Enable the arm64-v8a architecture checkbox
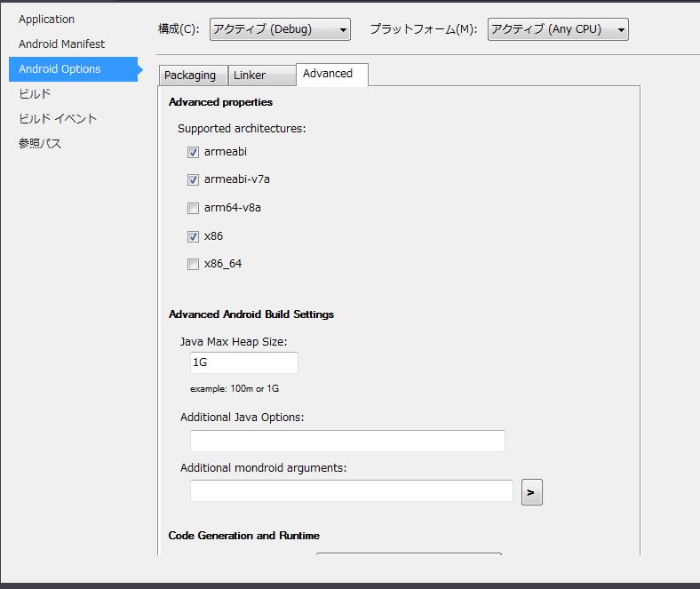This screenshot has width=700, height=589. 193,208
